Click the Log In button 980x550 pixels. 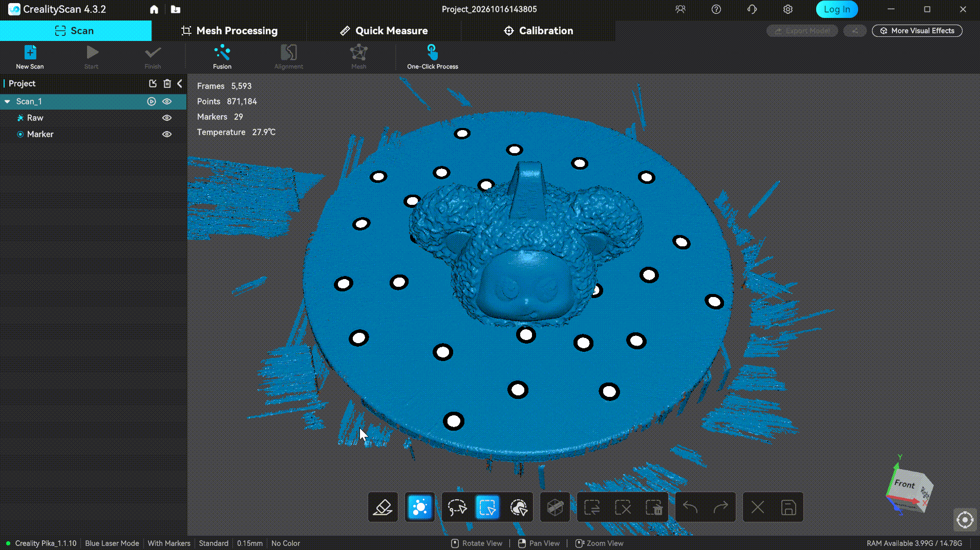click(837, 9)
